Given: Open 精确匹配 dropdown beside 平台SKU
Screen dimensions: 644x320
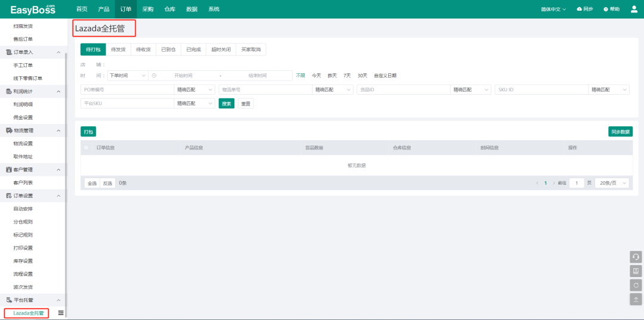Looking at the screenshot, I should point(194,103).
